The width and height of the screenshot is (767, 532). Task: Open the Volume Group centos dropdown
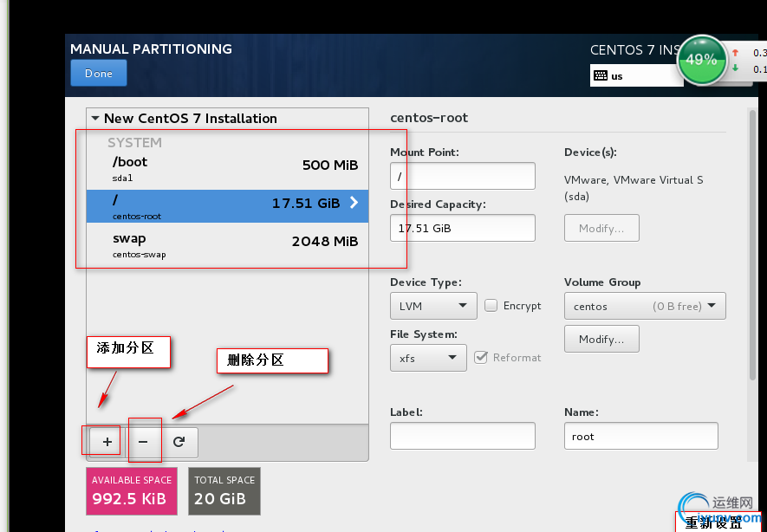[645, 306]
